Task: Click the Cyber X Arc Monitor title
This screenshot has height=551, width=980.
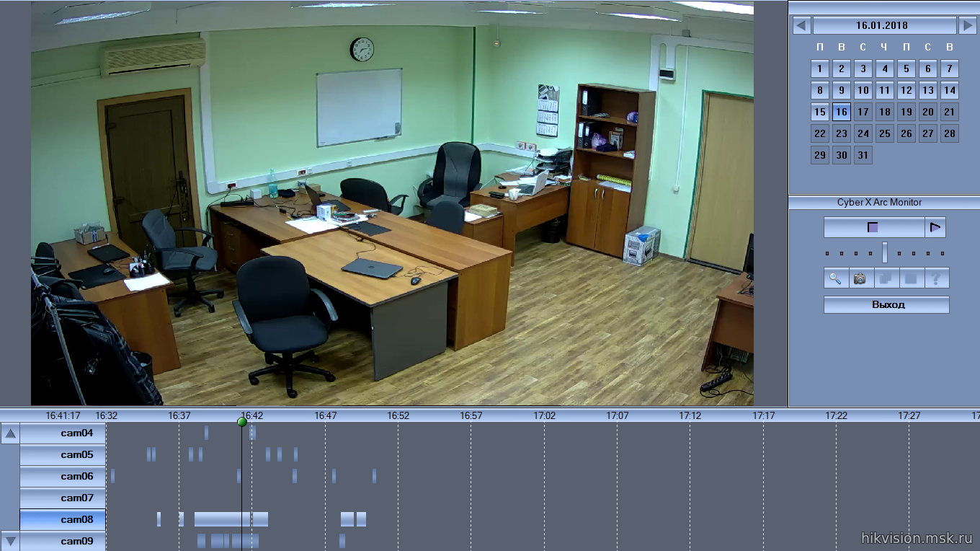Action: click(x=879, y=203)
